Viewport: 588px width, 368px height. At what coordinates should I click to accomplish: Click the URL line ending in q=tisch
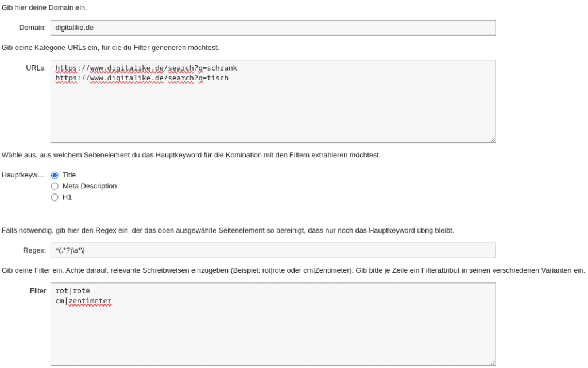pos(142,78)
